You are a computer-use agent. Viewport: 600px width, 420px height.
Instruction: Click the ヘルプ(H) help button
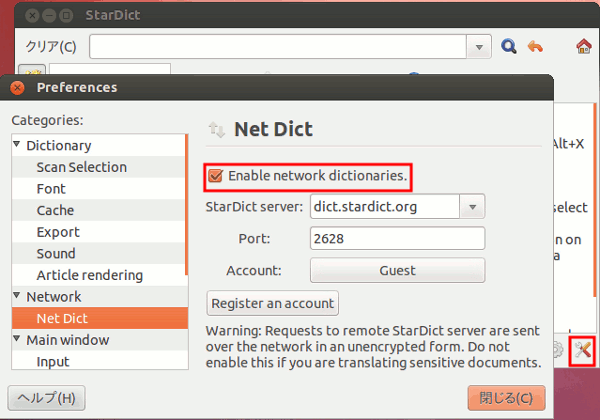click(48, 398)
